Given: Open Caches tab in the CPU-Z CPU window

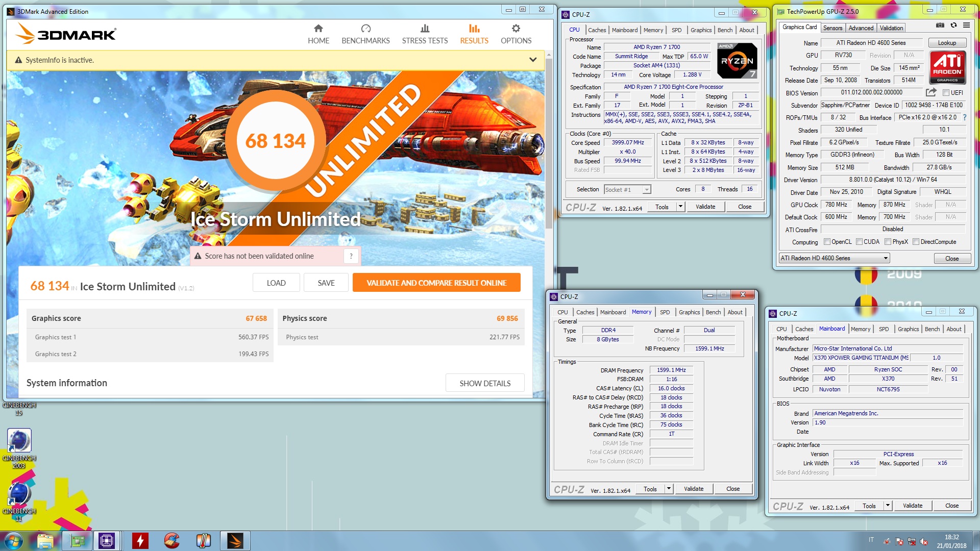Looking at the screenshot, I should point(597,30).
